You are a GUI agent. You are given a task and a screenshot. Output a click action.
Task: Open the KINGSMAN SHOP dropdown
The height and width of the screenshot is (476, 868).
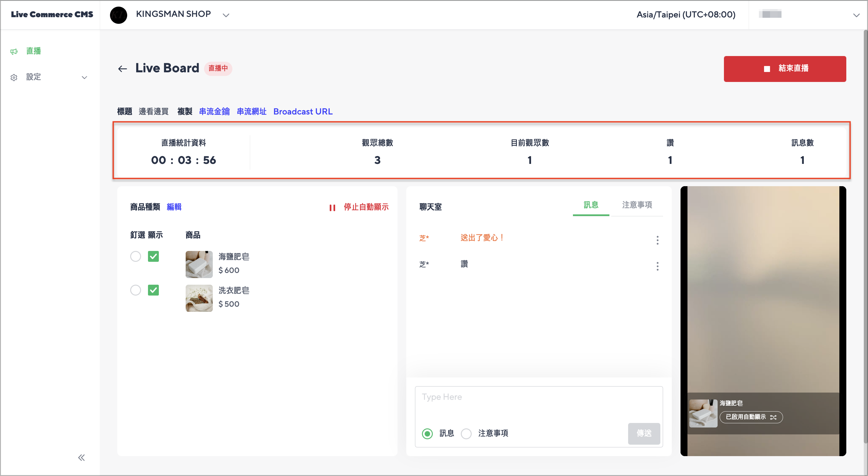tap(226, 15)
